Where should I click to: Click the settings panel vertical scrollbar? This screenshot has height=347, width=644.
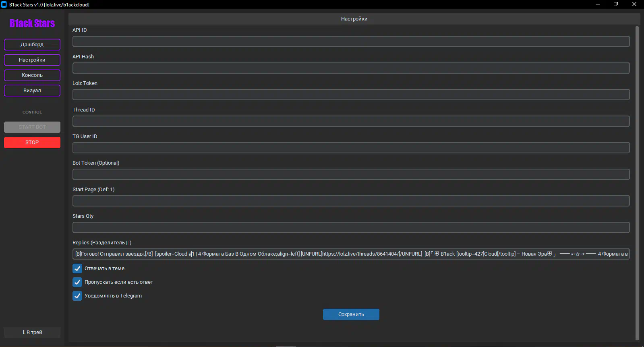pyautogui.click(x=637, y=181)
